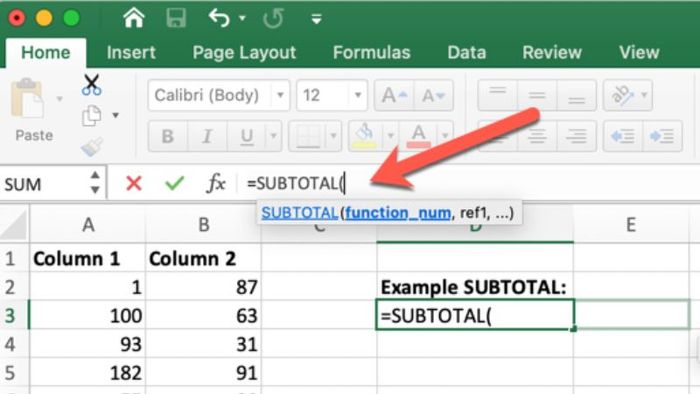700x394 pixels.
Task: Open Insert Function fx button
Action: pyautogui.click(x=216, y=183)
